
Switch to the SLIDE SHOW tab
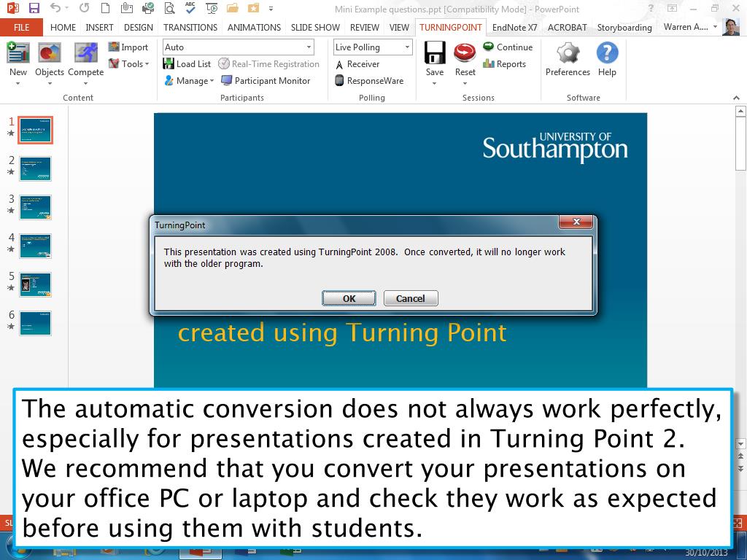[315, 28]
